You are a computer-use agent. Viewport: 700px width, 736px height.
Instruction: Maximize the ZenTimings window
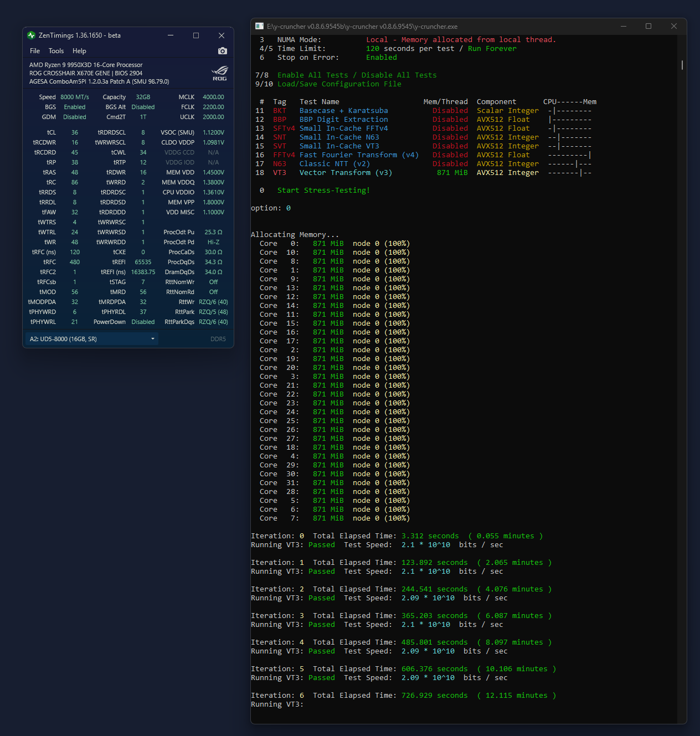[x=196, y=35]
